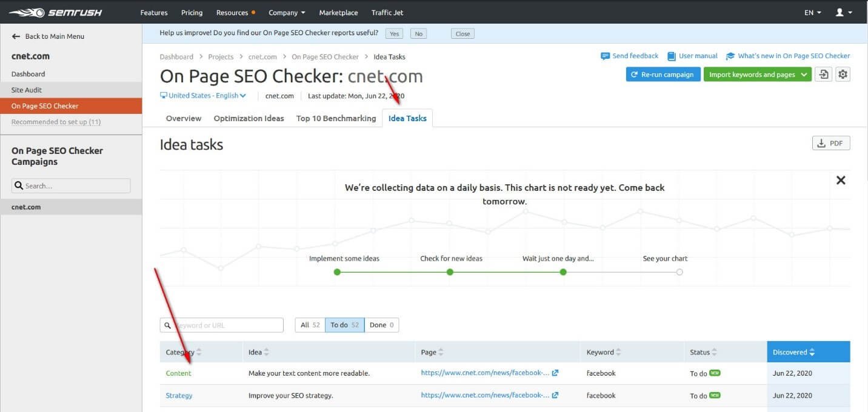Sort table by Discovered column arrows
This screenshot has height=412, width=868.
point(812,352)
